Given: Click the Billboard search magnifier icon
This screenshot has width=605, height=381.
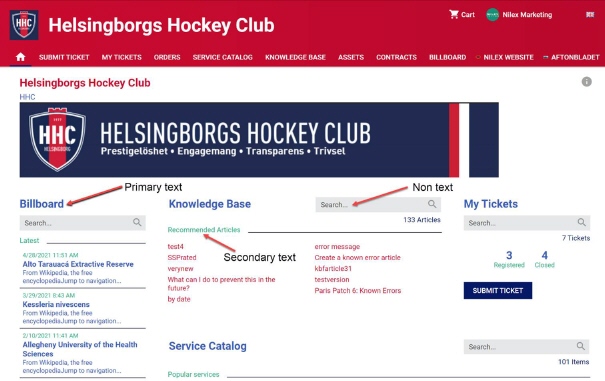Looking at the screenshot, I should 137,222.
